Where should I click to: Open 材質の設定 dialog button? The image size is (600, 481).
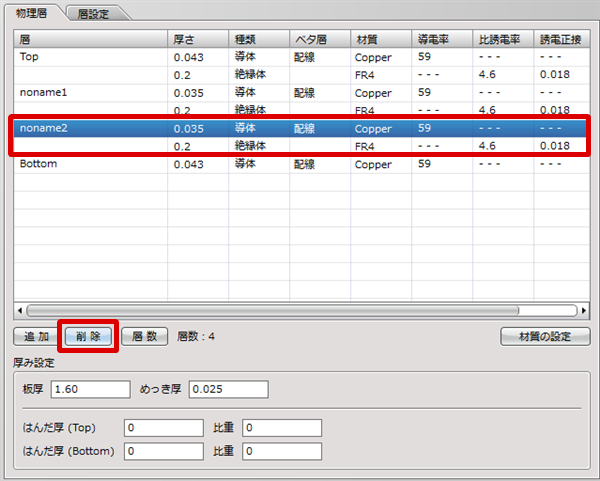[x=545, y=336]
